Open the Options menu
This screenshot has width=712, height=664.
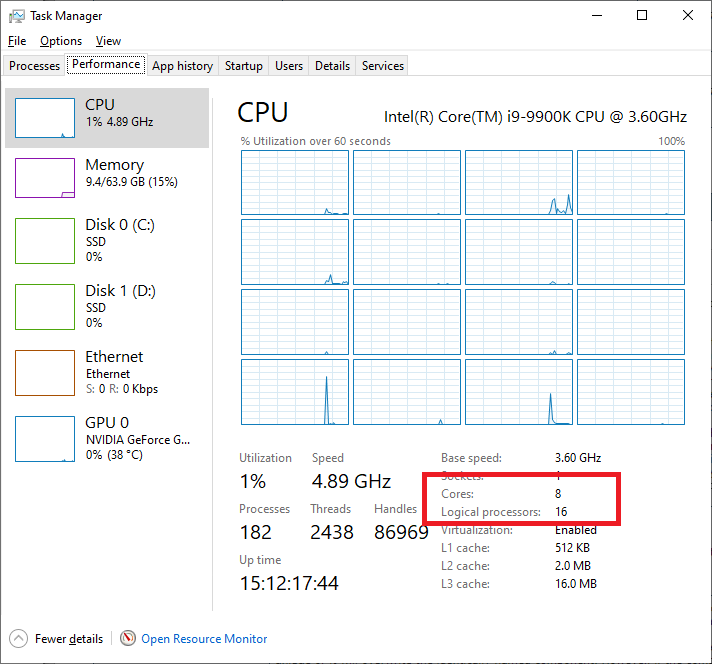pos(61,41)
